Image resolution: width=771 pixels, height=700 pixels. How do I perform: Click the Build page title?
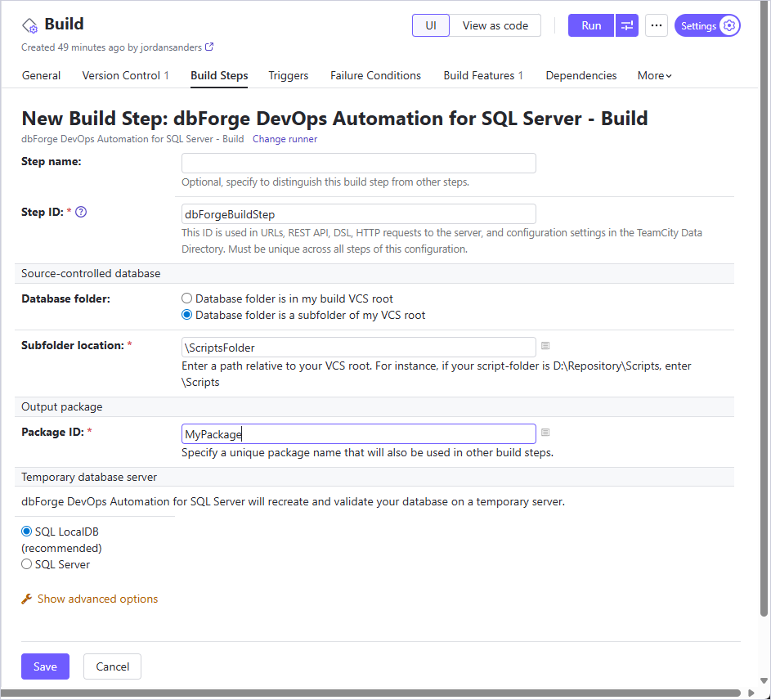64,24
